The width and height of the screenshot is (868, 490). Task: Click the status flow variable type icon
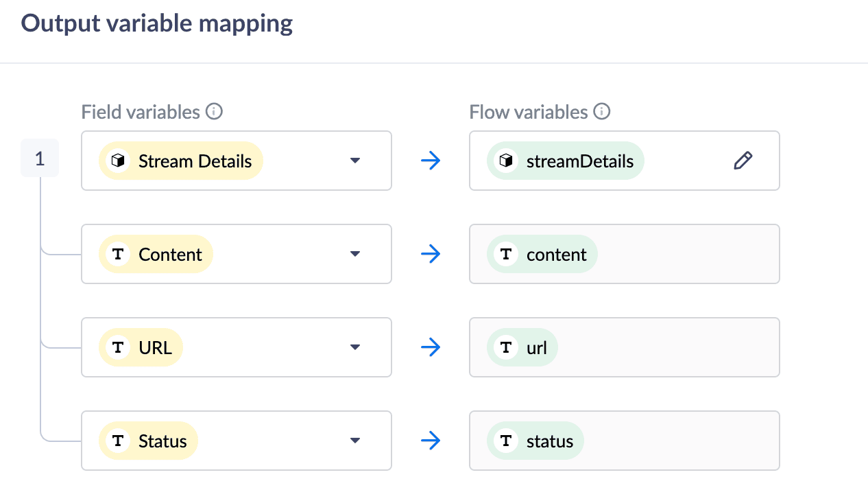coord(507,441)
